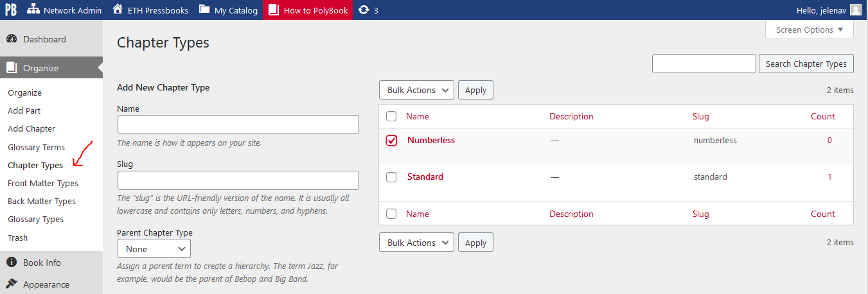This screenshot has height=294, width=868.
Task: Click the Dashboard gauge icon
Action: tap(12, 39)
